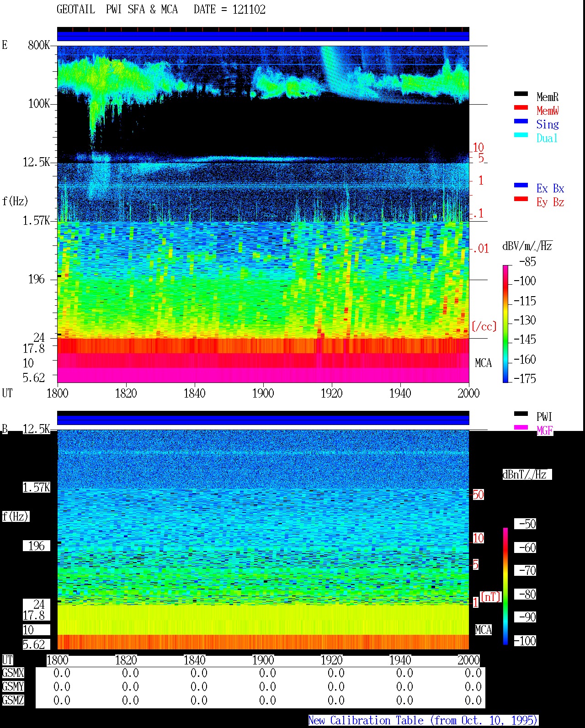
Task: Click the electric field dBV/m color scale bar
Action: click(505, 324)
